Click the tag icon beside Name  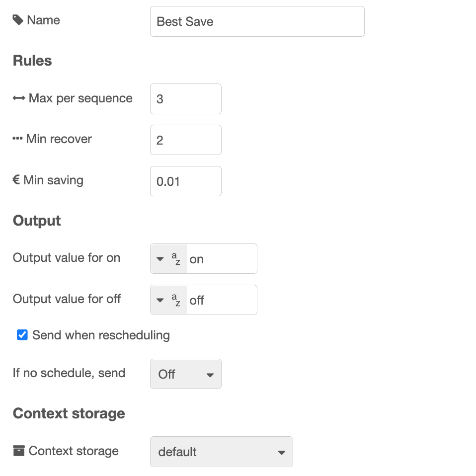point(18,20)
